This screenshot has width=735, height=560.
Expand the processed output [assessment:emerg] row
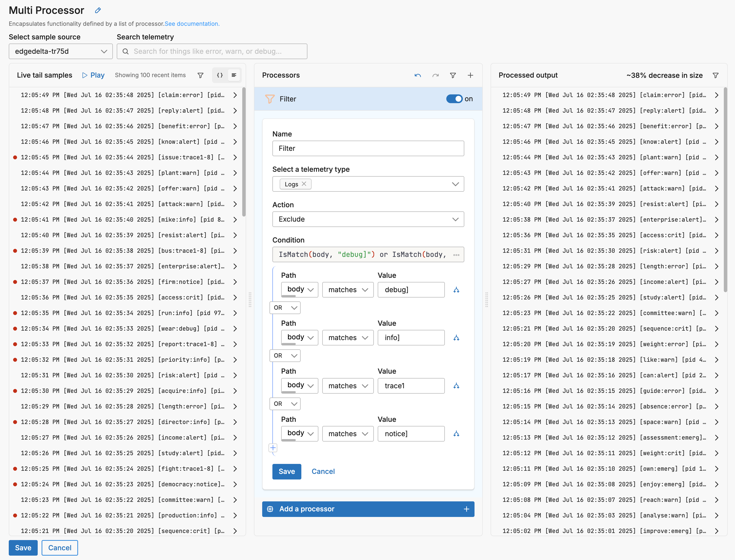click(x=716, y=438)
